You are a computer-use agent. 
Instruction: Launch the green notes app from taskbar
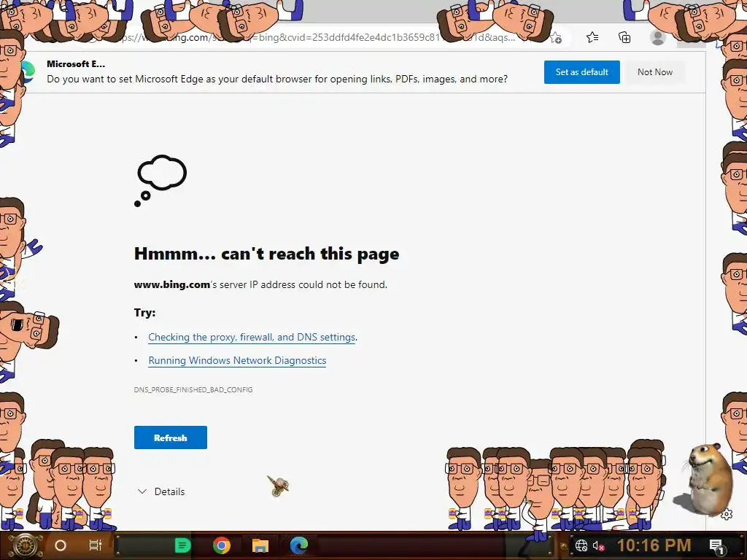point(182,545)
